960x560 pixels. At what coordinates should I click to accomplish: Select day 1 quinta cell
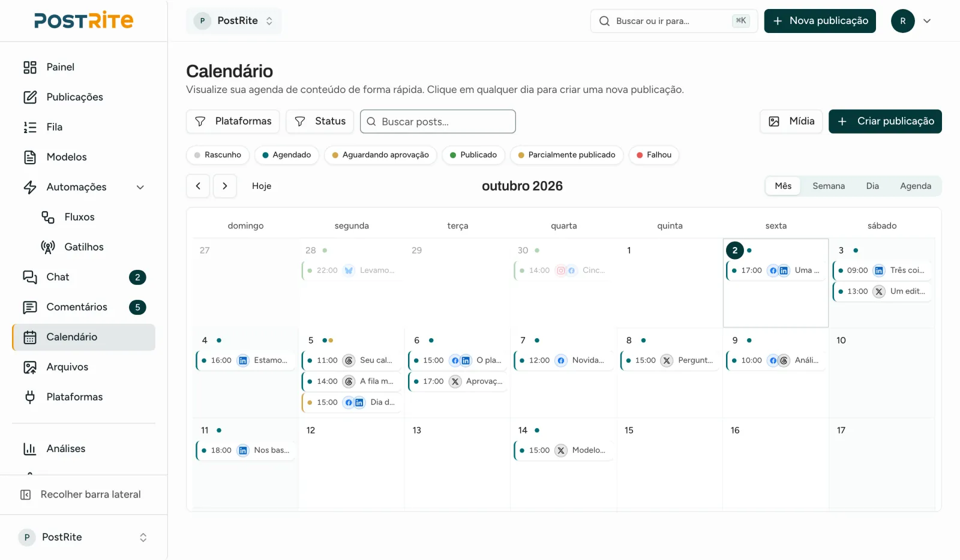pyautogui.click(x=670, y=283)
